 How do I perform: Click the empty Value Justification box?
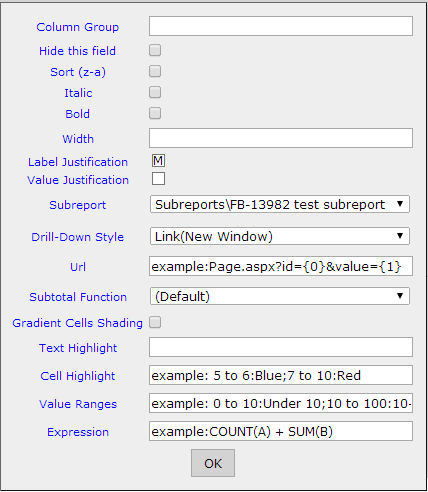coord(158,178)
